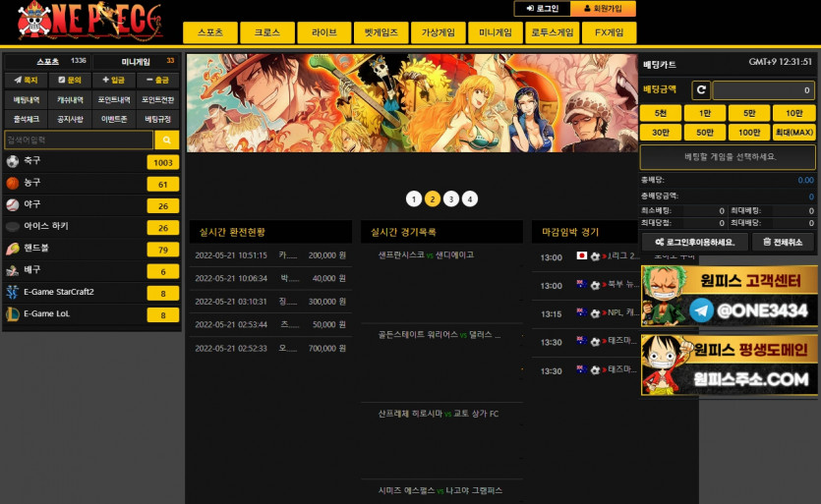Open the 원피스 고객센터 banner
821x504 pixels.
[729, 296]
